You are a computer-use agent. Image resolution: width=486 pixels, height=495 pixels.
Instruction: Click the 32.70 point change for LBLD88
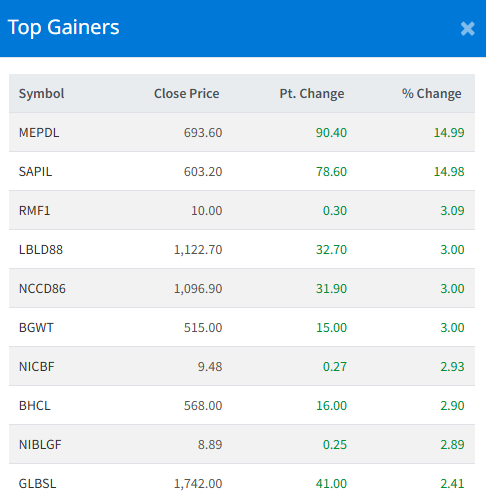(x=331, y=250)
